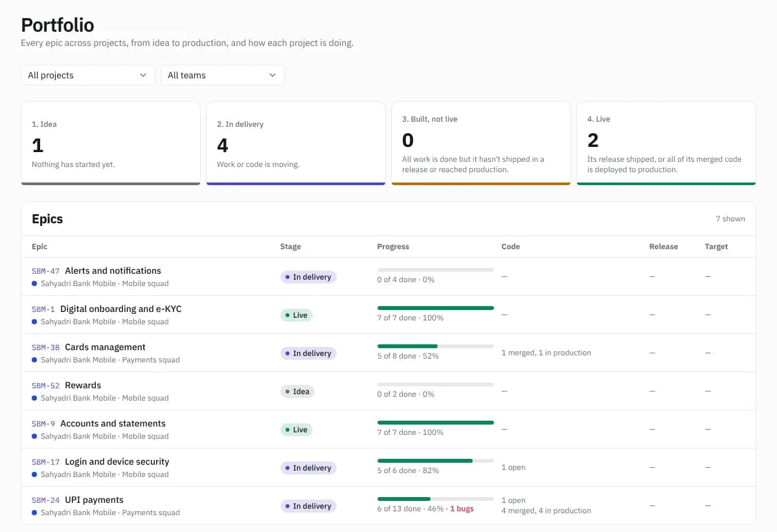Click the Cards management progress bar
This screenshot has width=777, height=532.
[x=436, y=346]
